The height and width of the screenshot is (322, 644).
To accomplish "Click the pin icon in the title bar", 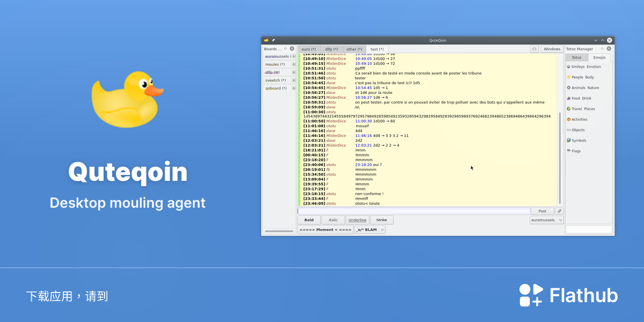I will (273, 40).
